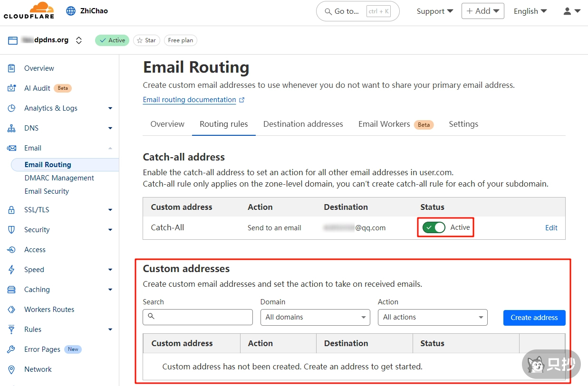Open the Email routing documentation link
Image resolution: width=588 pixels, height=386 pixels.
pos(189,100)
